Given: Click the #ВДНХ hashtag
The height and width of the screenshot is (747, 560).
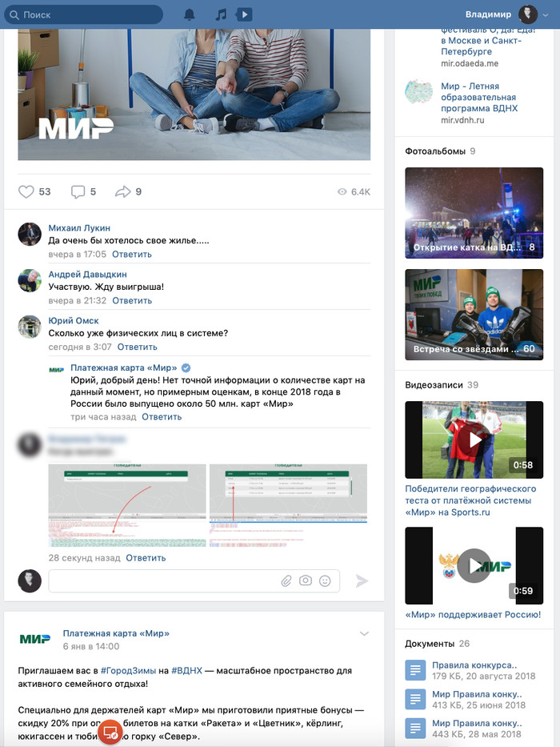Looking at the screenshot, I should [x=186, y=671].
